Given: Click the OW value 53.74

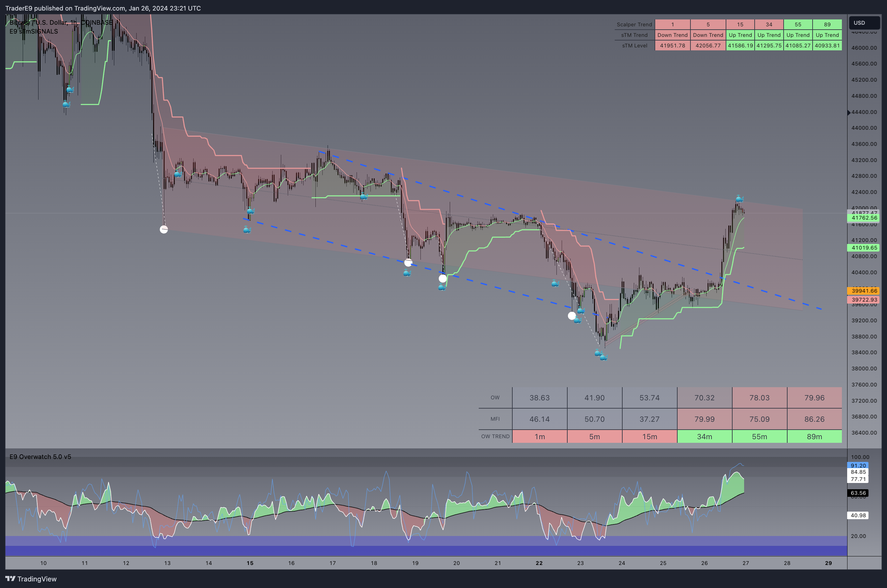Looking at the screenshot, I should pos(650,397).
